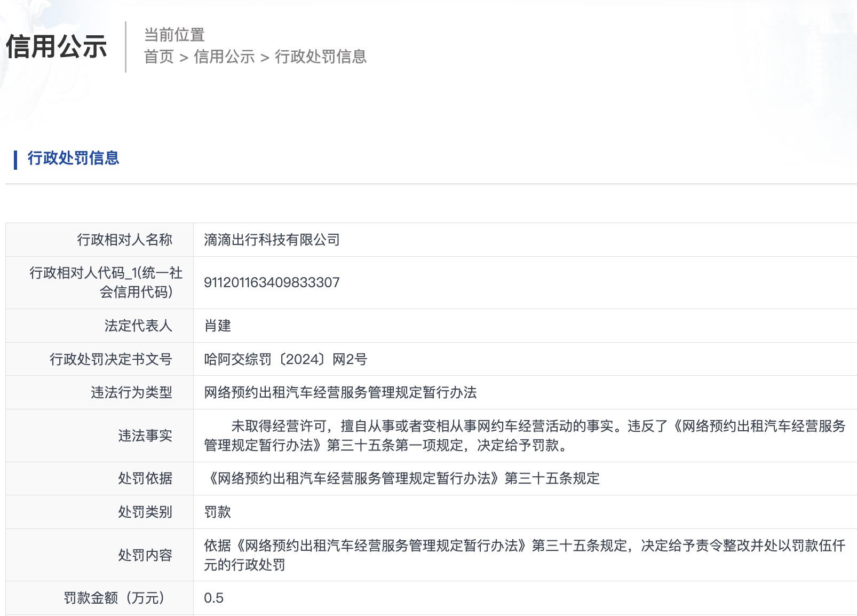
Task: Click the legal representative name 肖建
Action: click(217, 326)
